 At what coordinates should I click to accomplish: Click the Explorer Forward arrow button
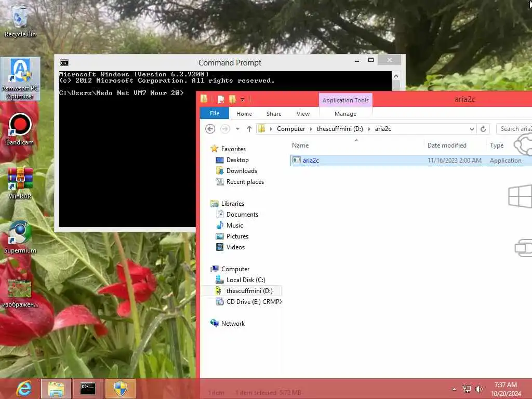[225, 129]
